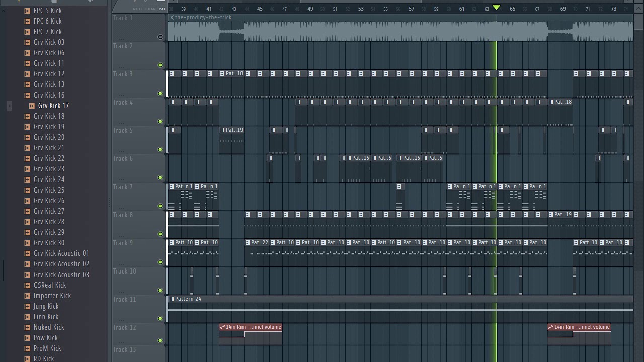The width and height of the screenshot is (644, 362).
Task: Mute Track 3 with its green dot
Action: [160, 93]
